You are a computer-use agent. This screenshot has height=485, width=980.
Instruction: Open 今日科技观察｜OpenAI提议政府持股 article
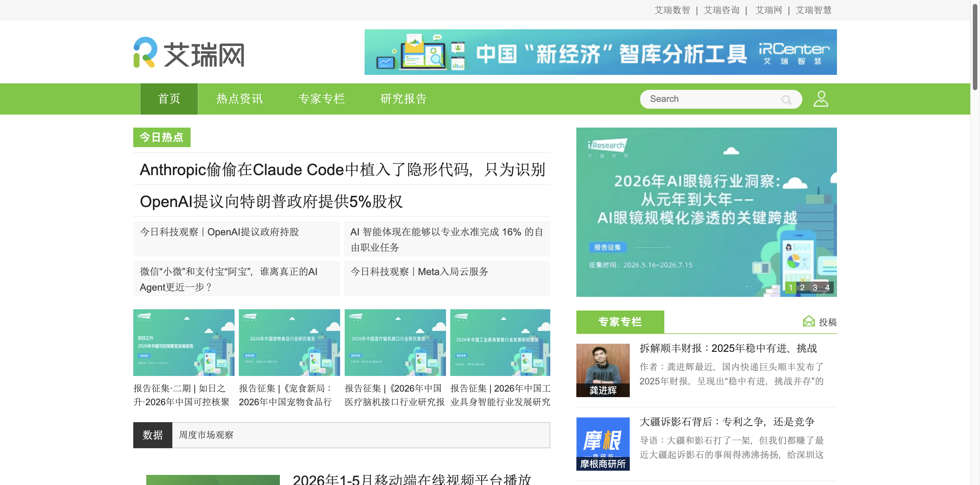pyautogui.click(x=219, y=232)
